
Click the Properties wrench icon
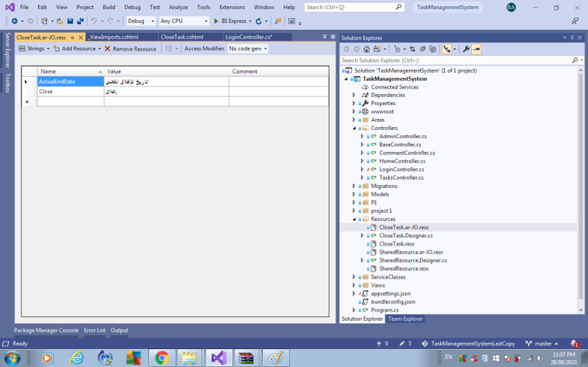[x=466, y=49]
